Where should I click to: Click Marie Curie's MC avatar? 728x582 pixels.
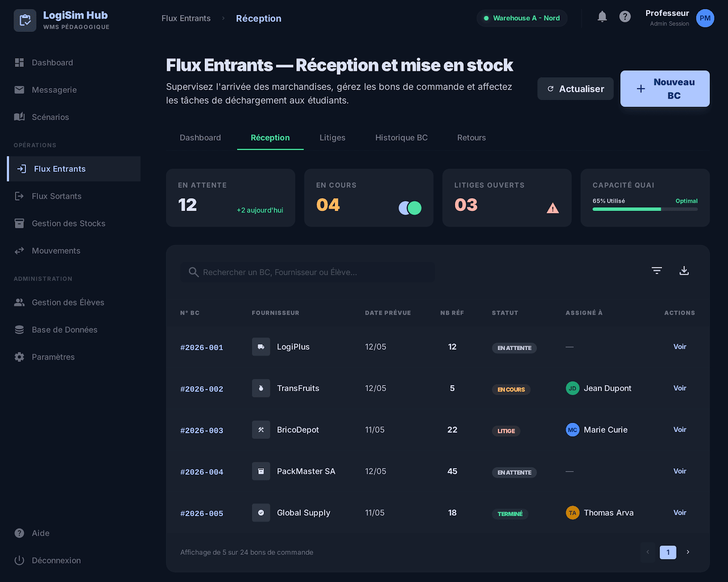point(572,430)
